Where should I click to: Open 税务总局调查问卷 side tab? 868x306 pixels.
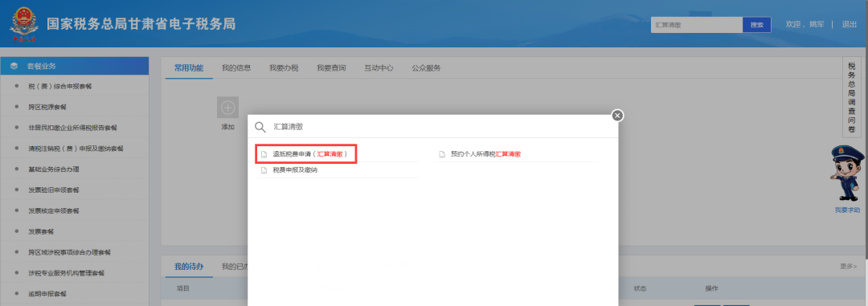(x=851, y=98)
